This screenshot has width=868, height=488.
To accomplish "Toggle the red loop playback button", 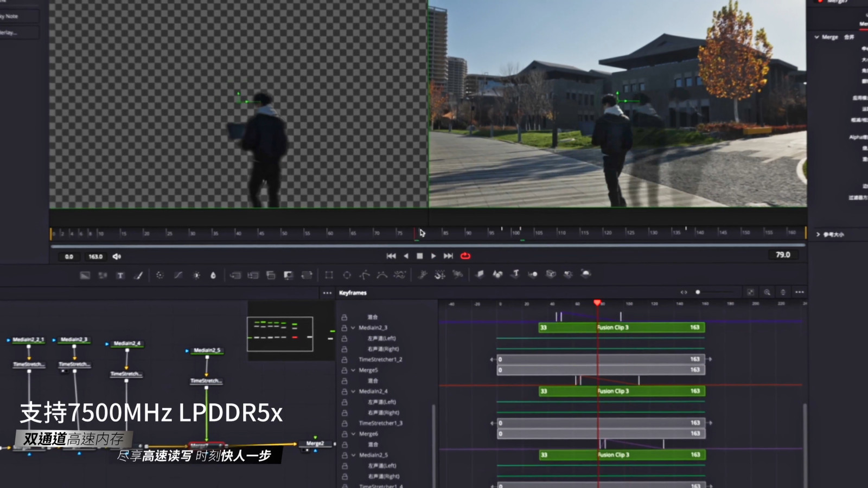I will coord(465,256).
